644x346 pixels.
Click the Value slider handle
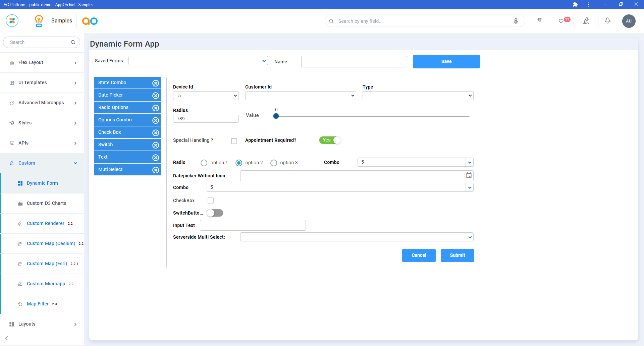coord(276,116)
